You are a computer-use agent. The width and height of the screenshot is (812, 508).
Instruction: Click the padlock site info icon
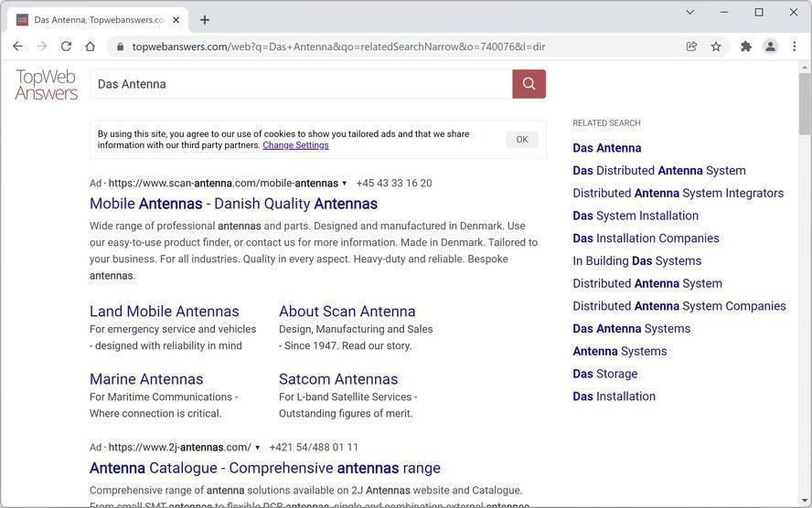120,47
